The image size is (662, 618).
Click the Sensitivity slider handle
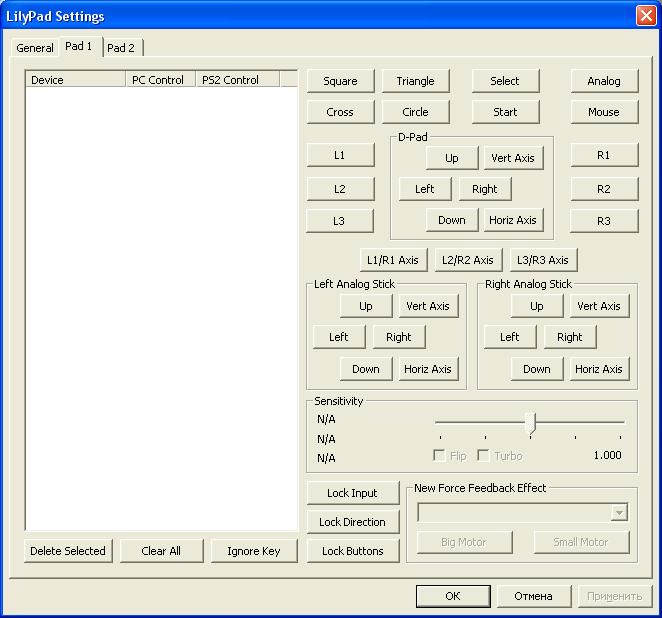point(530,423)
